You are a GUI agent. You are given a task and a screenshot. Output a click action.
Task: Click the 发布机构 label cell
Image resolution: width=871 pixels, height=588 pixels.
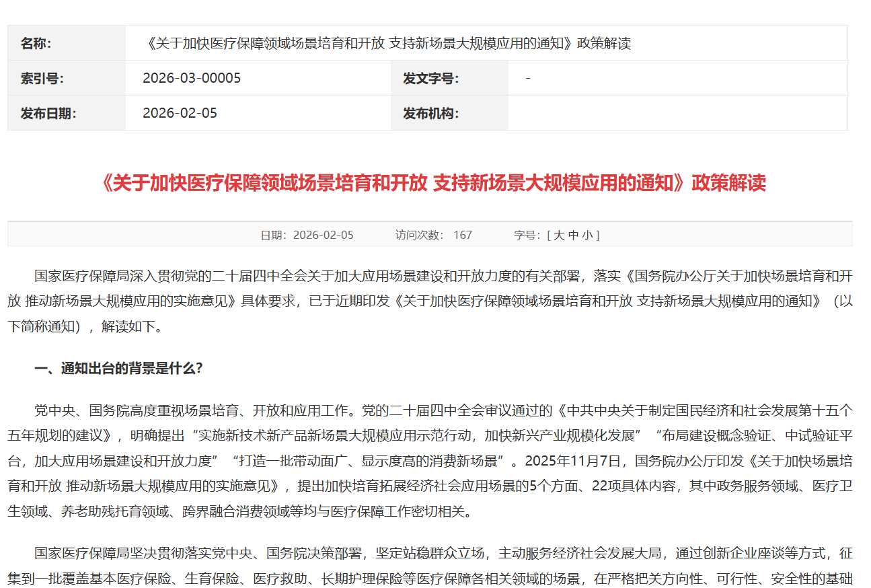[x=449, y=113]
